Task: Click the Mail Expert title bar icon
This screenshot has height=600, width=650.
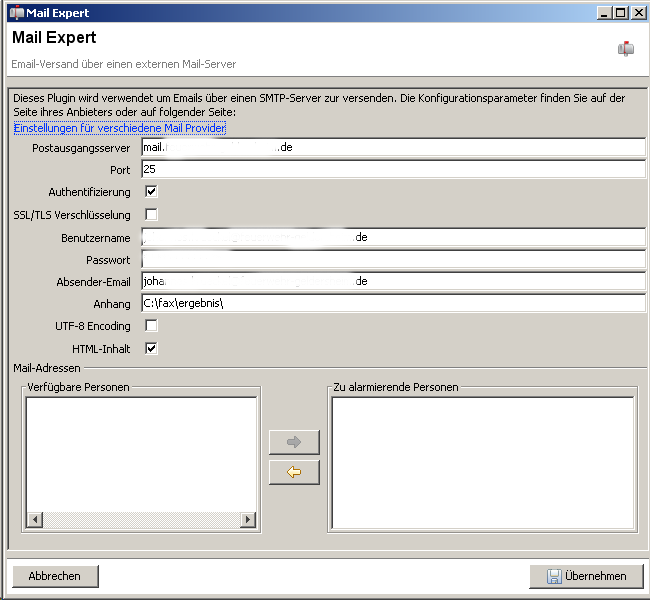Action: click(x=16, y=13)
